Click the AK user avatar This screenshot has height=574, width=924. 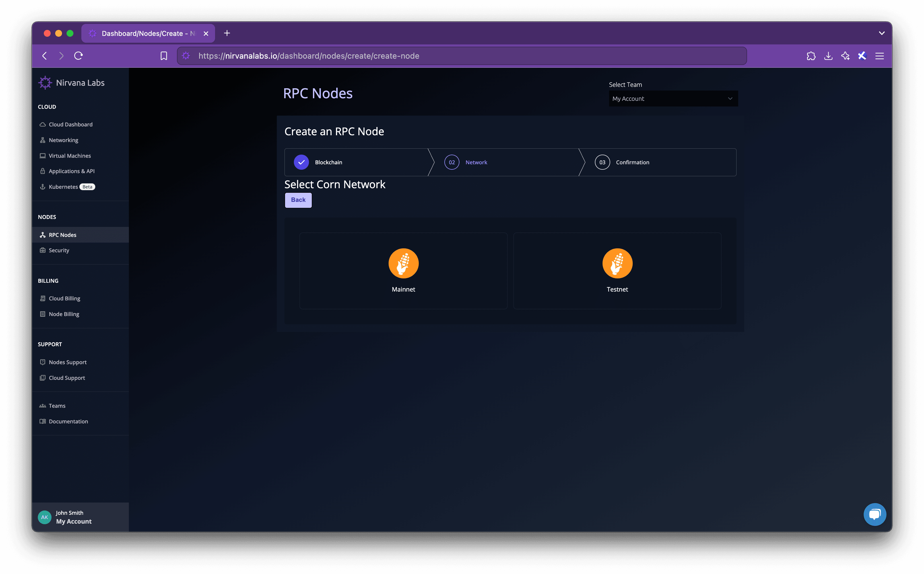(x=45, y=517)
